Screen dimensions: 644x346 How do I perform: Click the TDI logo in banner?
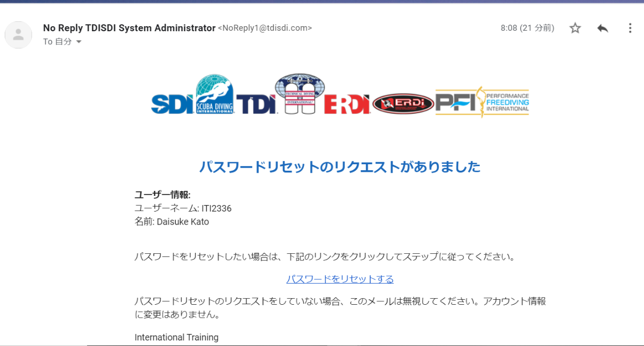click(256, 104)
